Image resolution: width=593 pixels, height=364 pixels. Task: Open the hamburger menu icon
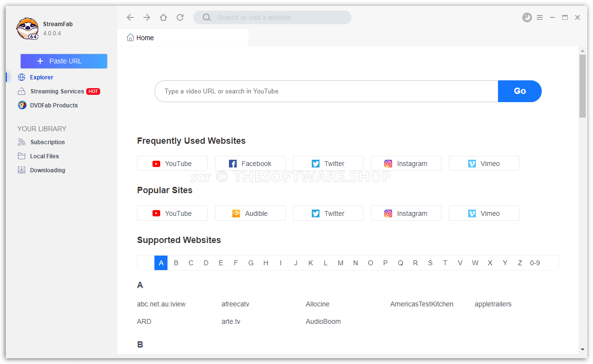(540, 17)
